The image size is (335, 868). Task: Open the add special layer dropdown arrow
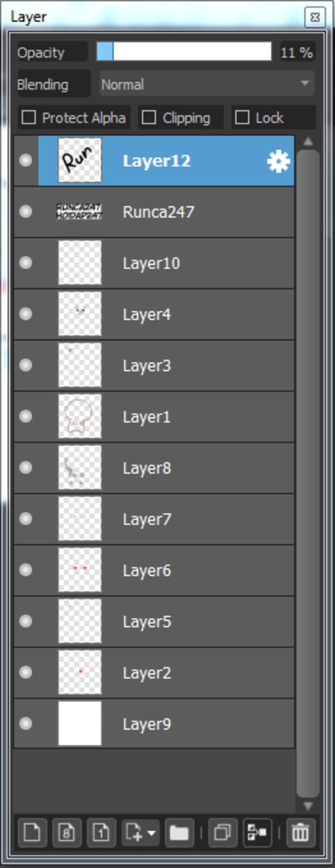pyautogui.click(x=152, y=833)
